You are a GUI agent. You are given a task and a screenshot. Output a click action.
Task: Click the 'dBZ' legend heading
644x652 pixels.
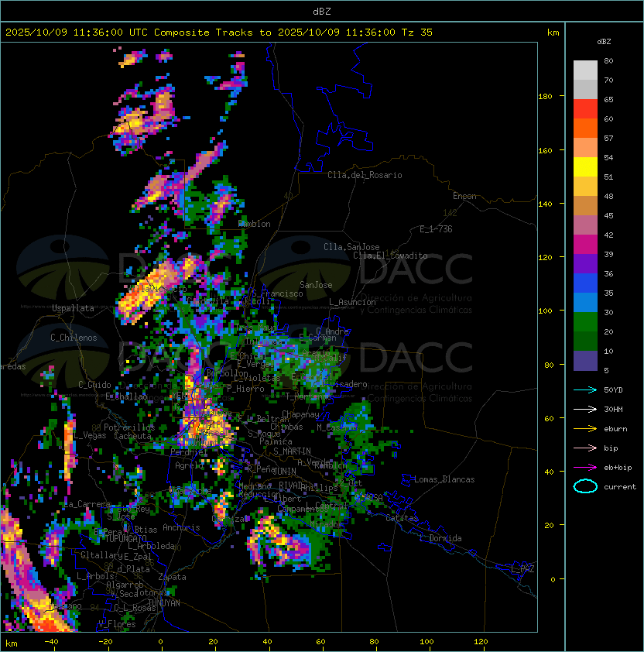point(604,42)
